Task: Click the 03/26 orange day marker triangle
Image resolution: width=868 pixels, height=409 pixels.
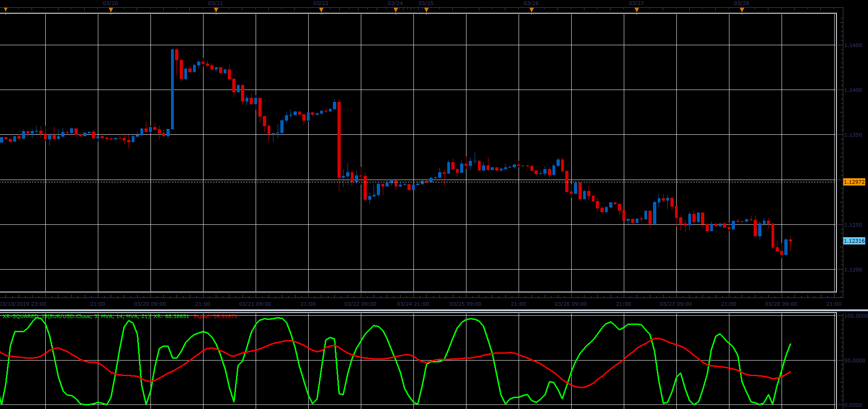Action: pyautogui.click(x=531, y=11)
